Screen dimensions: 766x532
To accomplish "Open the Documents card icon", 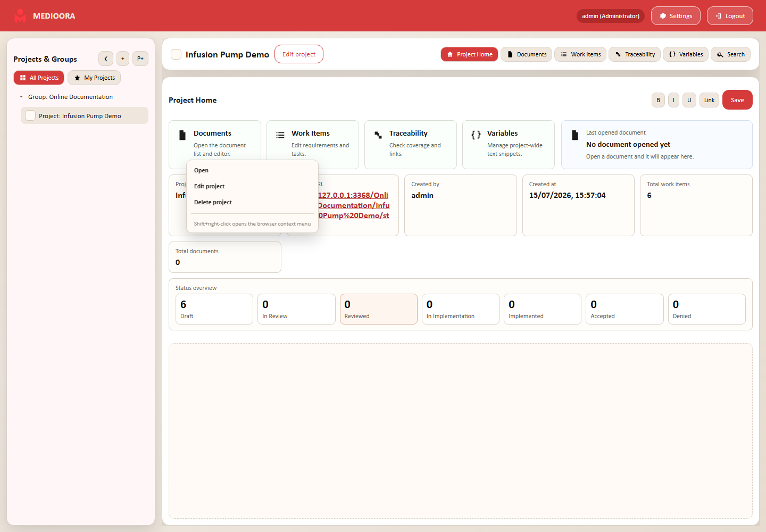I will pyautogui.click(x=182, y=135).
